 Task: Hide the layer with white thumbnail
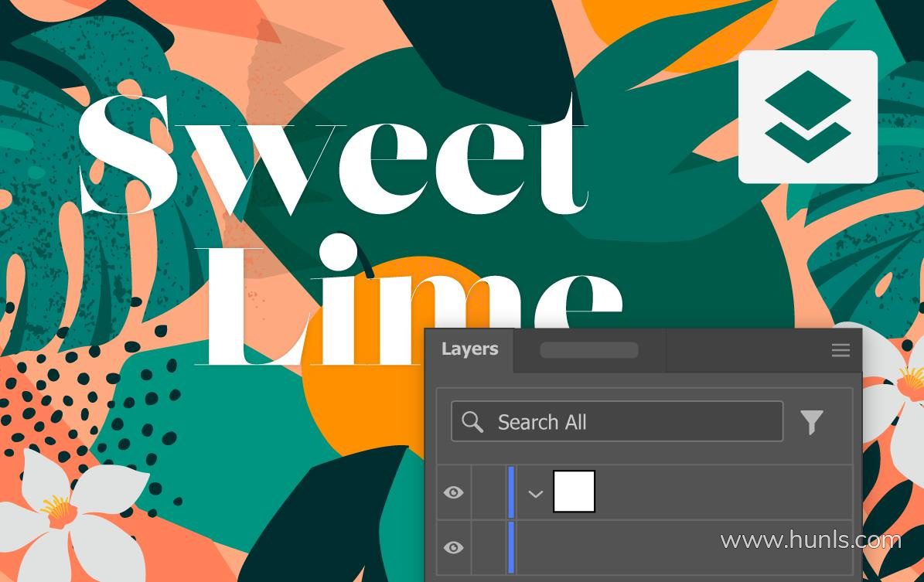453,492
